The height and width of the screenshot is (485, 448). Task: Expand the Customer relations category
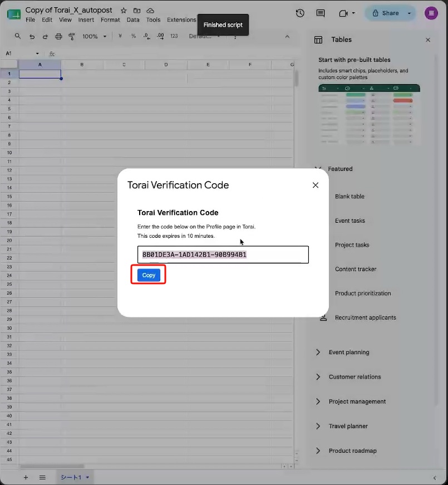[318, 377]
